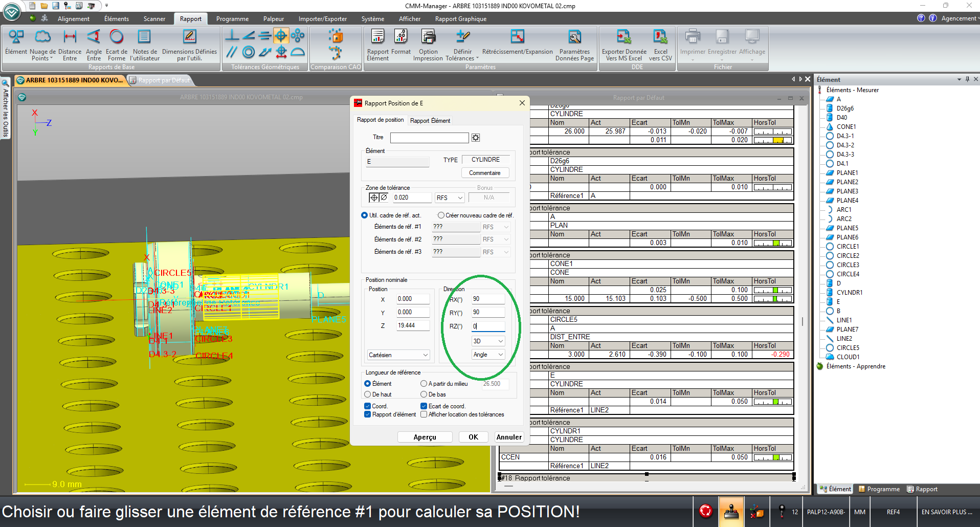Pick the concentricity tolerance icon
The height and width of the screenshot is (527, 980).
248,52
